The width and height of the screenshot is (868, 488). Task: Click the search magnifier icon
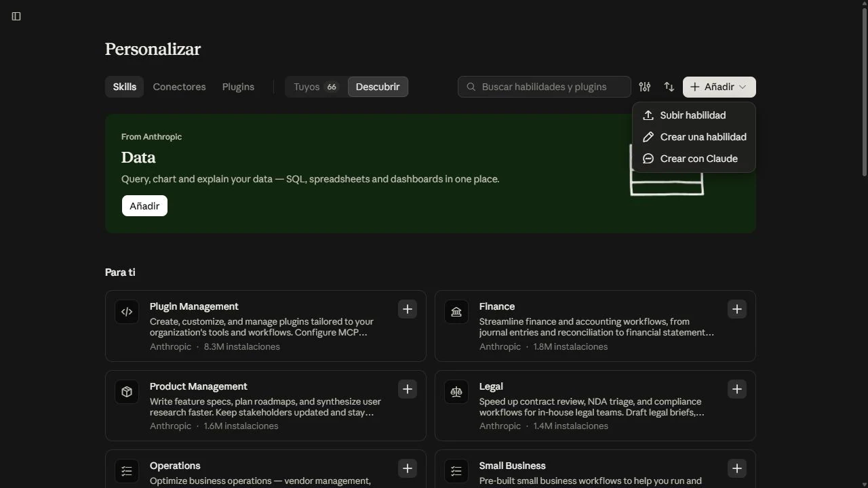tap(471, 87)
